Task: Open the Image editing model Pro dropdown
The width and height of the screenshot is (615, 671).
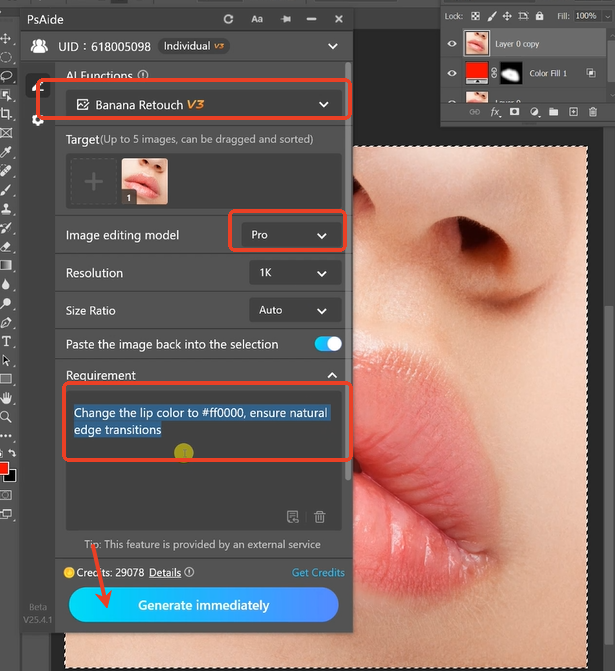Action: (288, 234)
